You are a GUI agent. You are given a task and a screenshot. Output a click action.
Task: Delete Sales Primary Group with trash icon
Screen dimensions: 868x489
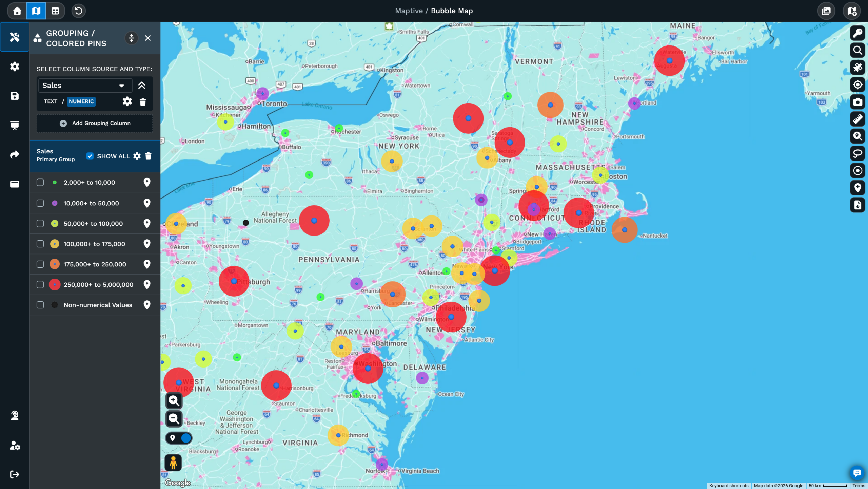tap(148, 156)
